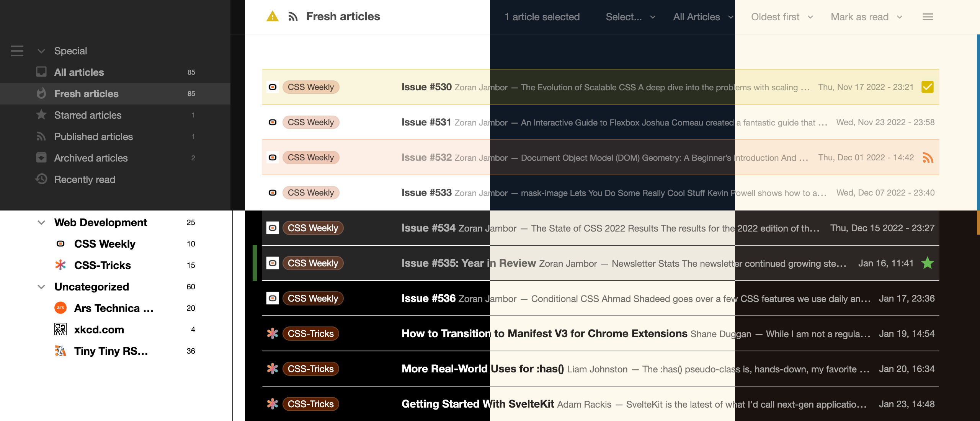Open the Mark as read dropdown arrow
Screen dimensions: 980x421
[x=900, y=17]
